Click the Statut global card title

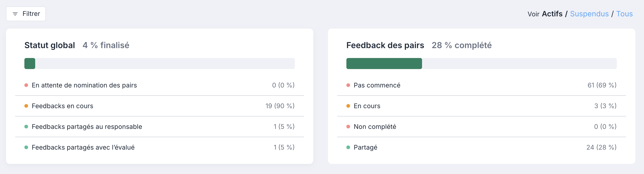pyautogui.click(x=50, y=45)
